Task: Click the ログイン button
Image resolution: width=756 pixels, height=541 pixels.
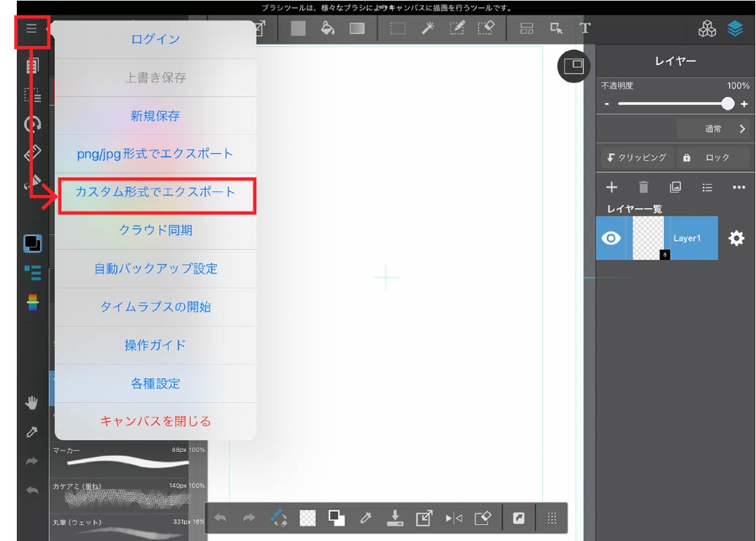Action: [156, 39]
